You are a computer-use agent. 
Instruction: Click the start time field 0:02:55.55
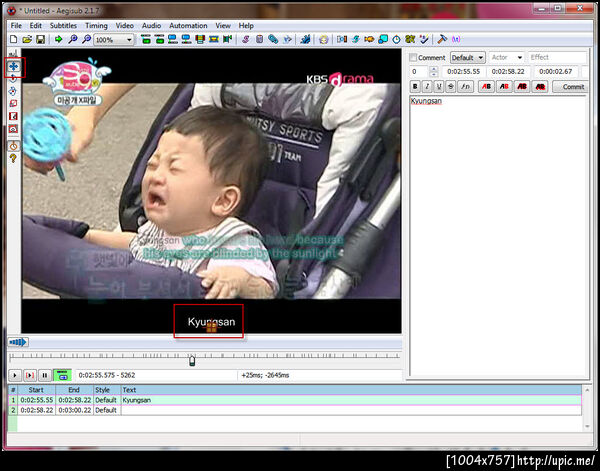pos(463,72)
